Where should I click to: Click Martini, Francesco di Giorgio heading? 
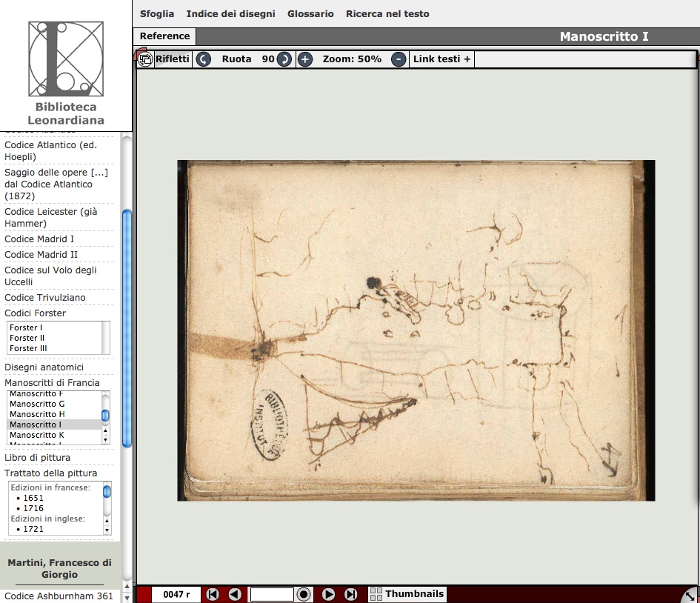pos(59,568)
